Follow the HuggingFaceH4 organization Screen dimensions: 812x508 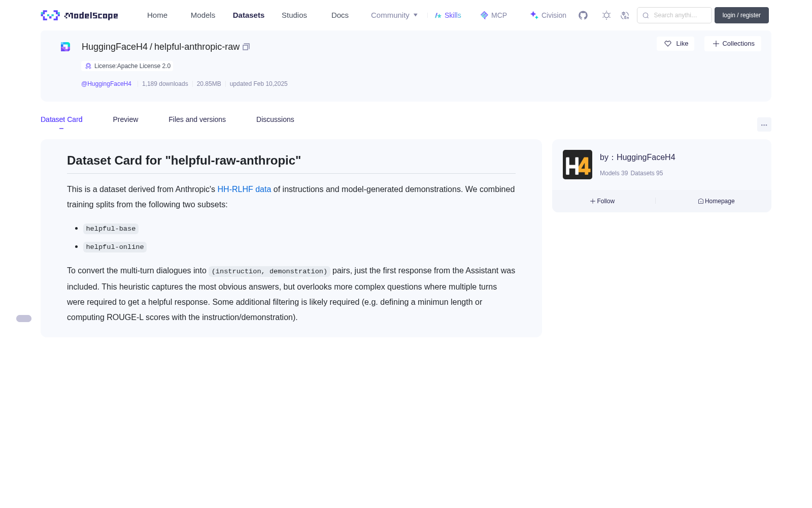(x=602, y=201)
